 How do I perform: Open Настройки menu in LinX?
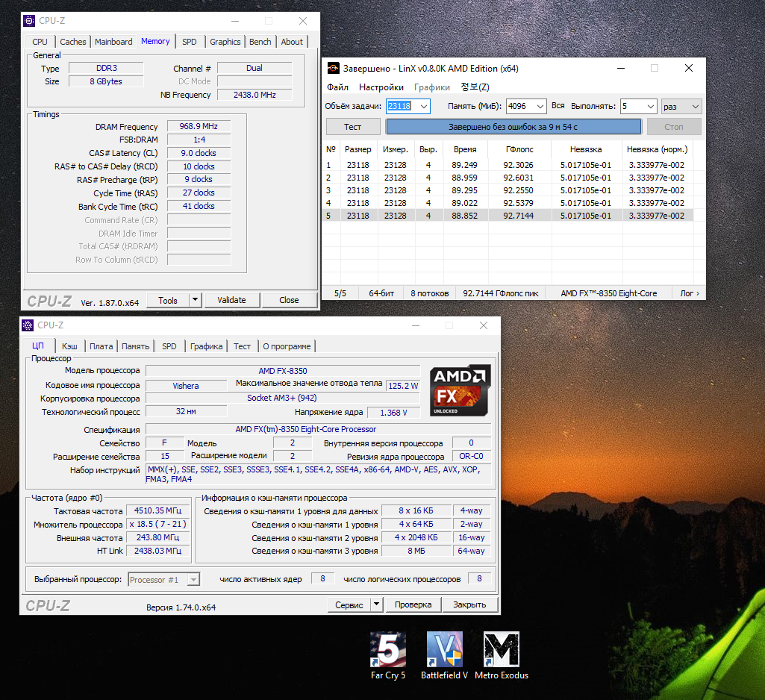(x=381, y=87)
